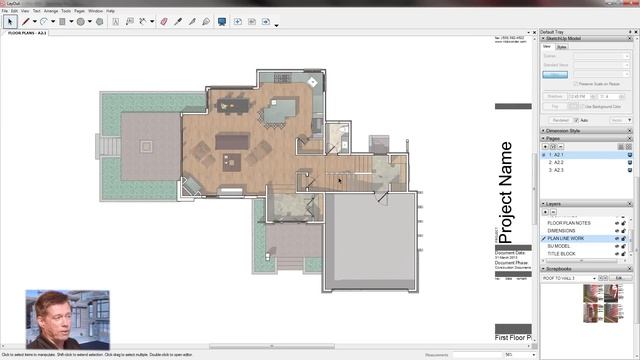Expand the Dimension Style panel
This screenshot has height=360, width=640.
543,131
